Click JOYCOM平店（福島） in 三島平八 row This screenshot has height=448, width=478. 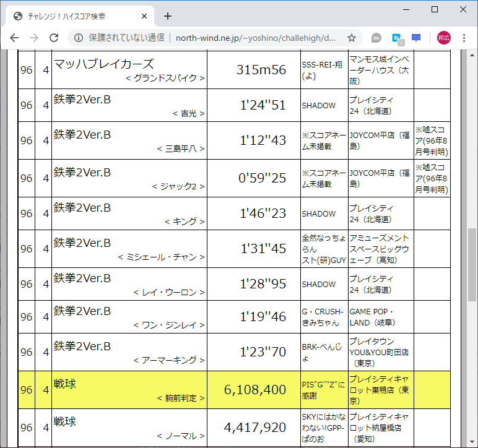(379, 140)
